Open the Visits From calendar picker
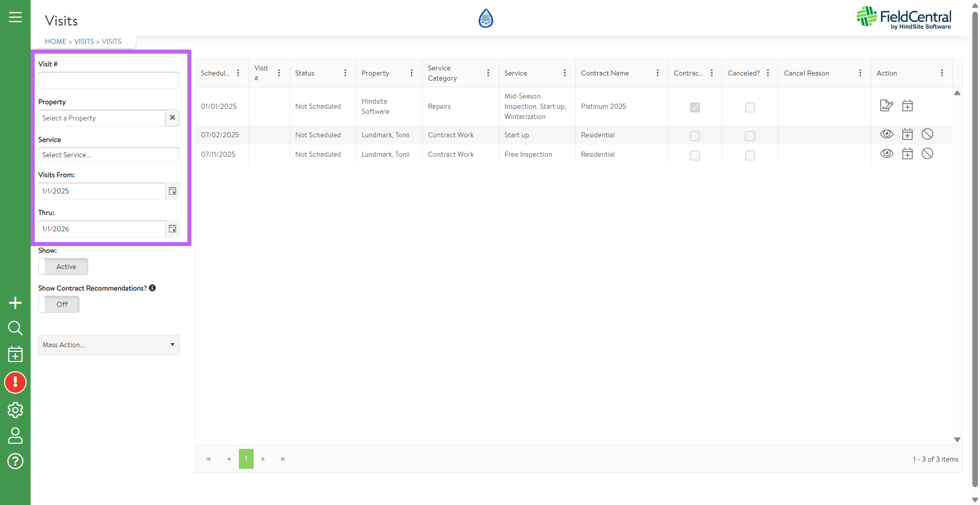 173,191
